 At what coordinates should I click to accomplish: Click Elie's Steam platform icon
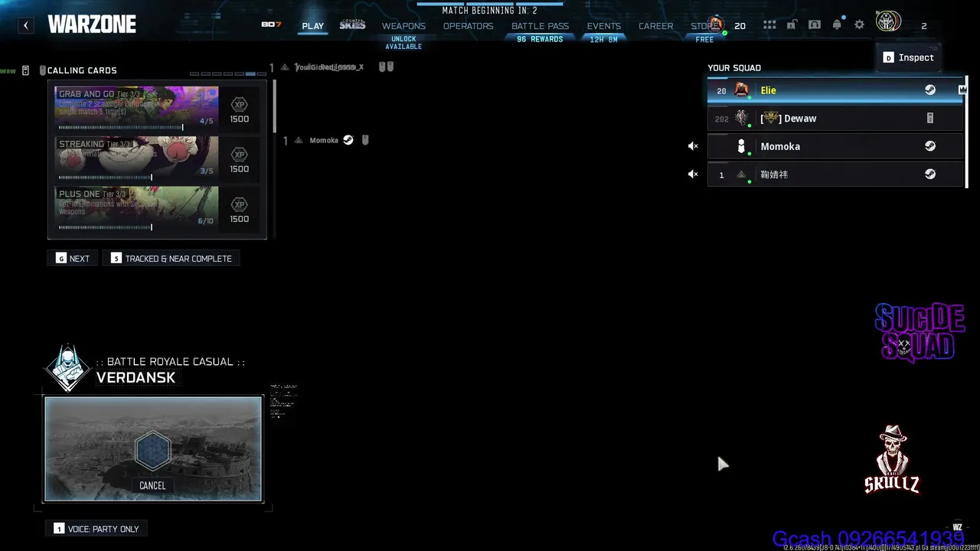[x=930, y=90]
